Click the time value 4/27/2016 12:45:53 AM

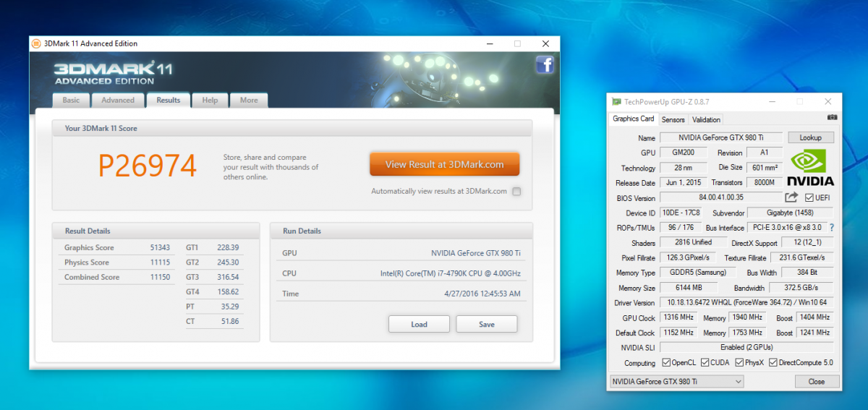(x=483, y=294)
